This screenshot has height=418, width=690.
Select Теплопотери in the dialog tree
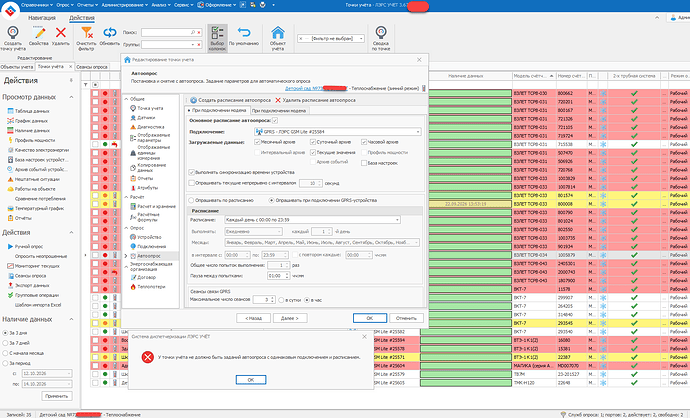(x=151, y=286)
